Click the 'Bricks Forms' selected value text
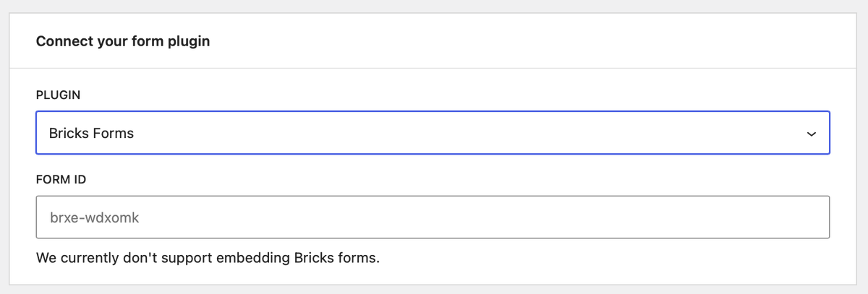Viewport: 868px width, 294px height. (91, 133)
